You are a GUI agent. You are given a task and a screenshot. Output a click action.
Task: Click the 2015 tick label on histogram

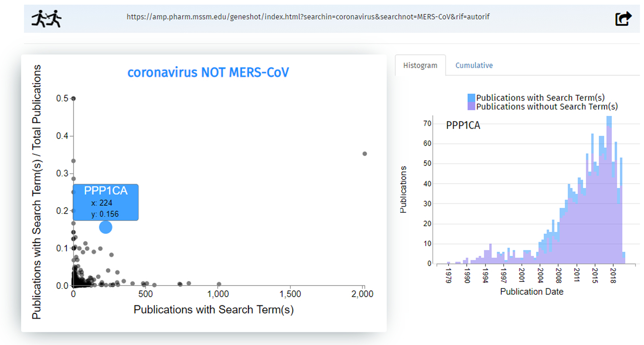coord(595,275)
